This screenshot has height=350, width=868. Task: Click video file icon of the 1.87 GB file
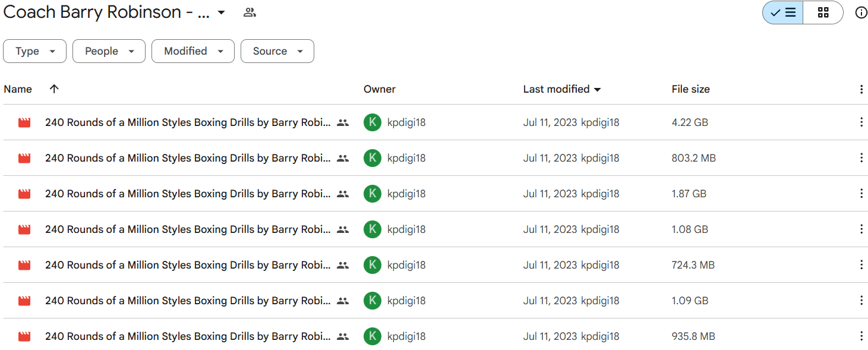(24, 194)
